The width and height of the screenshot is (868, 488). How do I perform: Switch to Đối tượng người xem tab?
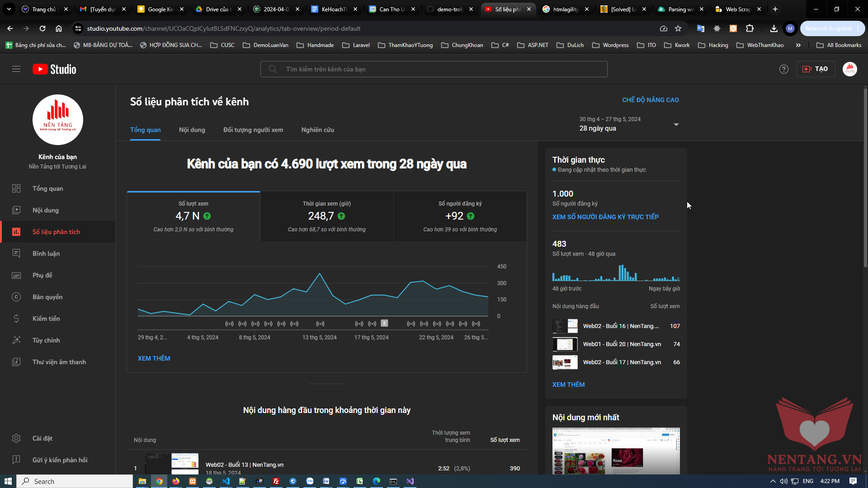coord(253,130)
